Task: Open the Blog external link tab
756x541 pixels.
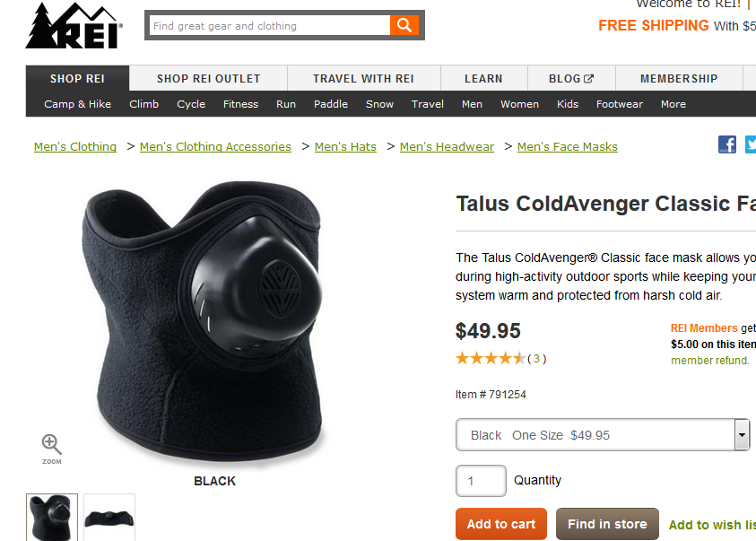Action: coord(571,79)
